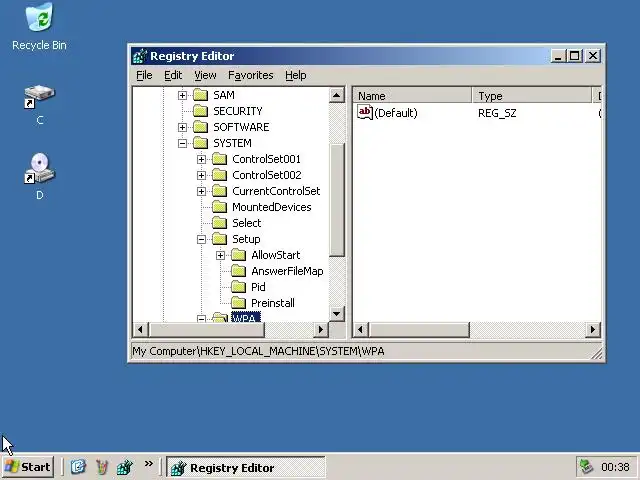Open the Help menu

pos(296,75)
